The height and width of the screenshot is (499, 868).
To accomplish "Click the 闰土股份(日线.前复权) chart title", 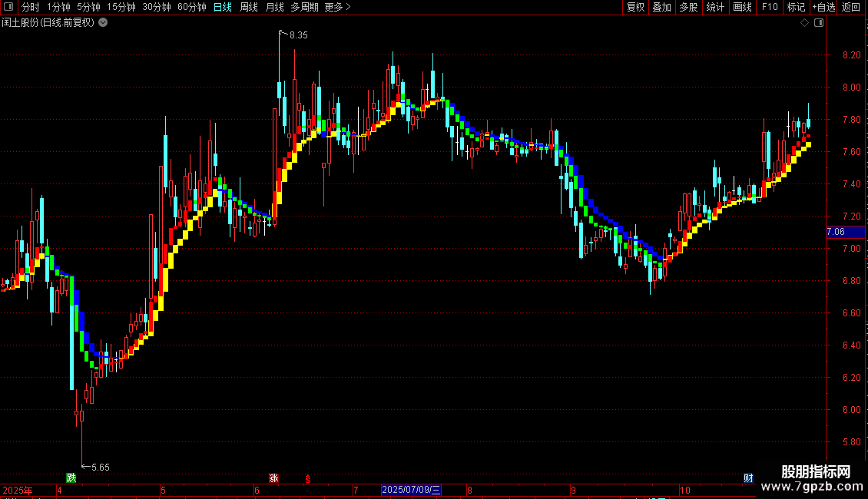I will (x=48, y=23).
